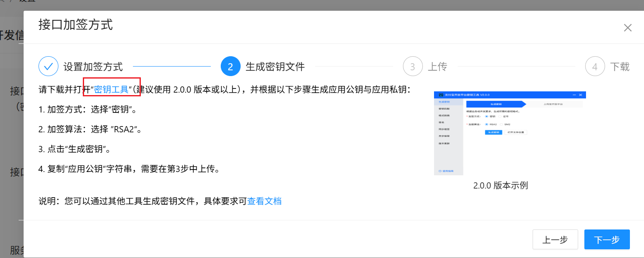The width and height of the screenshot is (644, 258).
Task: Click the 支付宝密钥工具 logo in the example title bar
Action: point(441,94)
